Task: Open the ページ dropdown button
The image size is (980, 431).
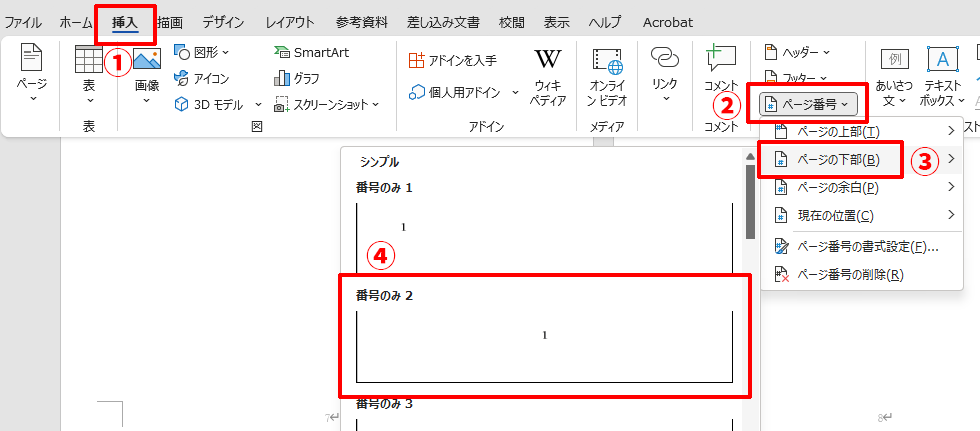Action: pyautogui.click(x=32, y=74)
